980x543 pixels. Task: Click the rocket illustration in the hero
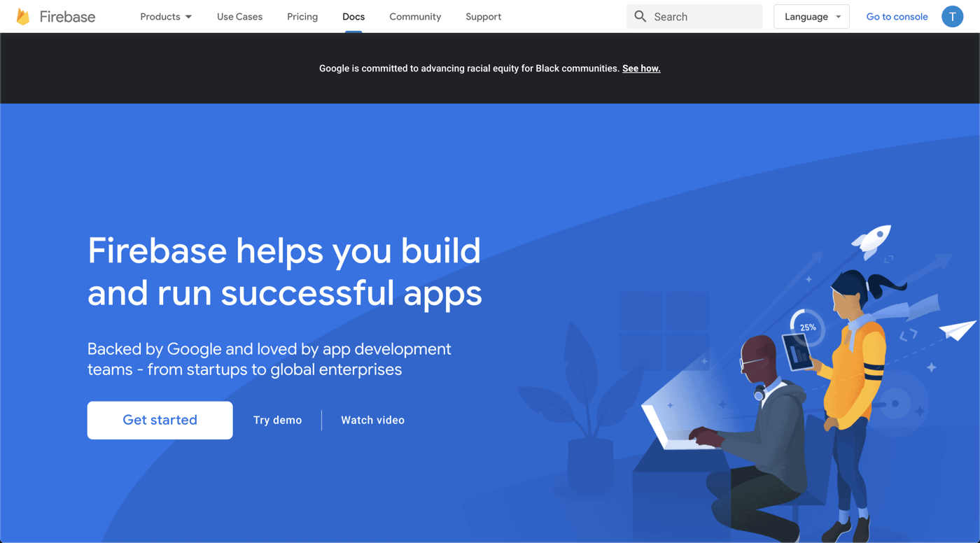pyautogui.click(x=872, y=239)
